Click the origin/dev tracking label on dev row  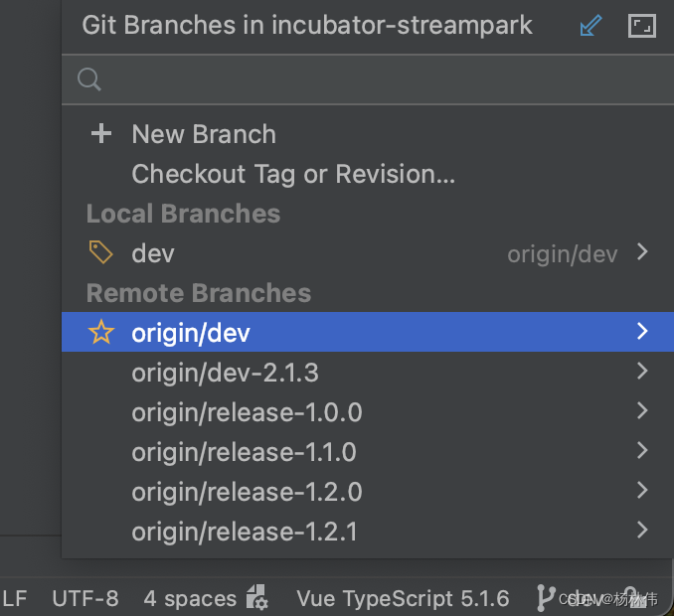click(563, 254)
